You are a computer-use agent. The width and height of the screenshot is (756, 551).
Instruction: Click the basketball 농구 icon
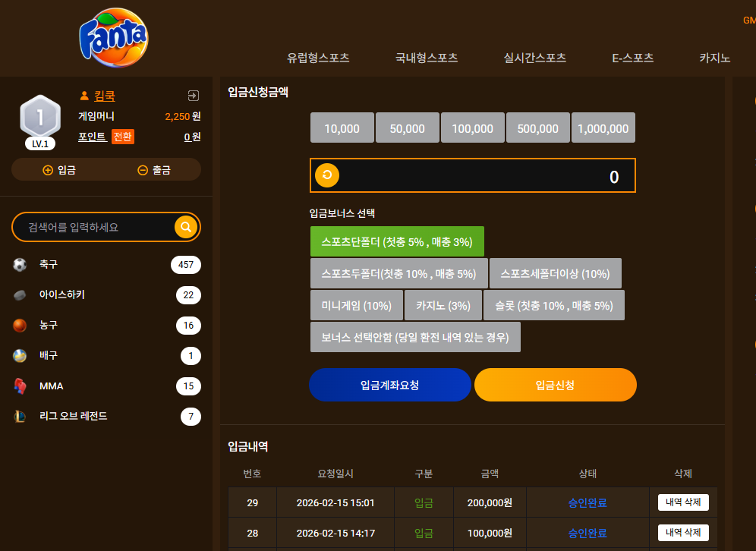click(20, 326)
